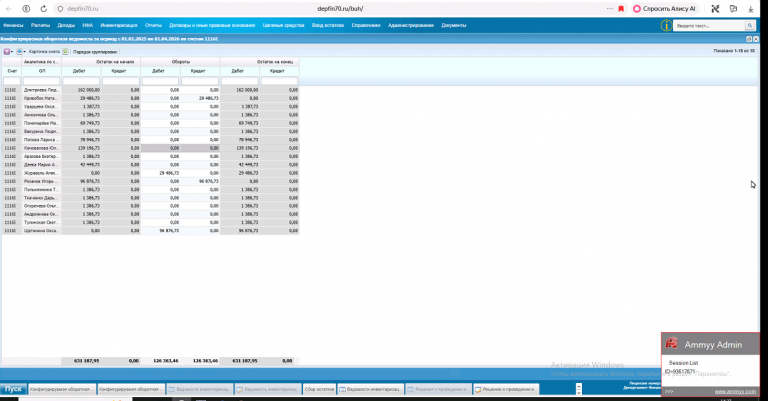Select the Дмитриева row name cell
This screenshot has width=768, height=401.
tap(42, 90)
